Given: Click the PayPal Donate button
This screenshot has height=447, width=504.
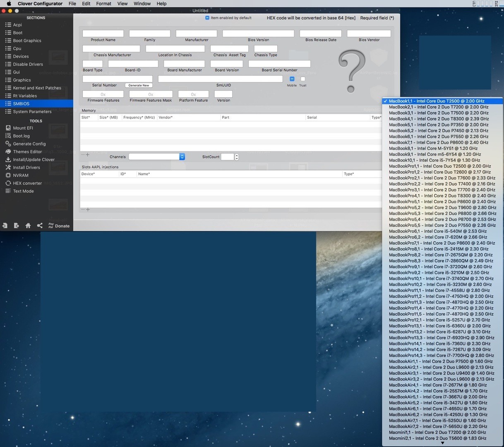Looking at the screenshot, I should [59, 226].
